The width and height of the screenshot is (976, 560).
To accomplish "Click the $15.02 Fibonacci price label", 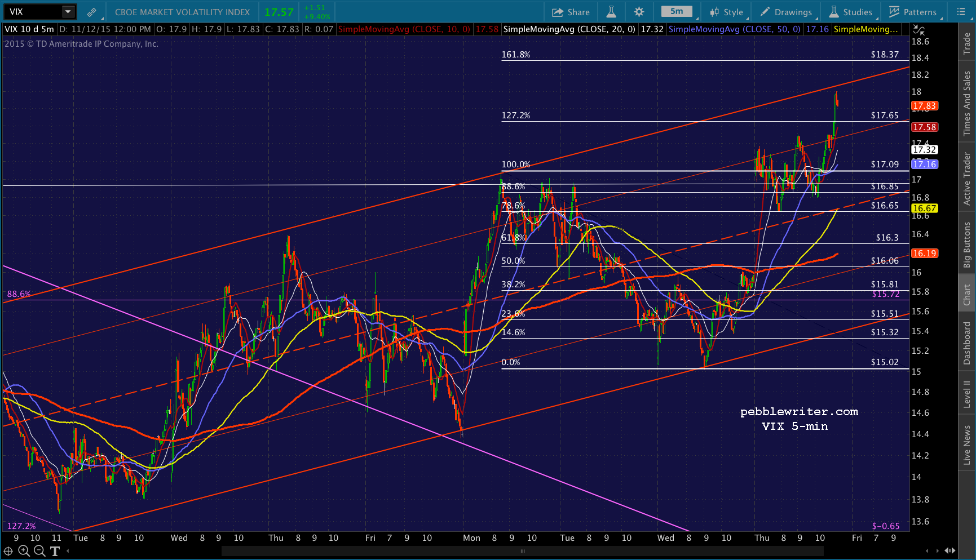I will (x=885, y=362).
